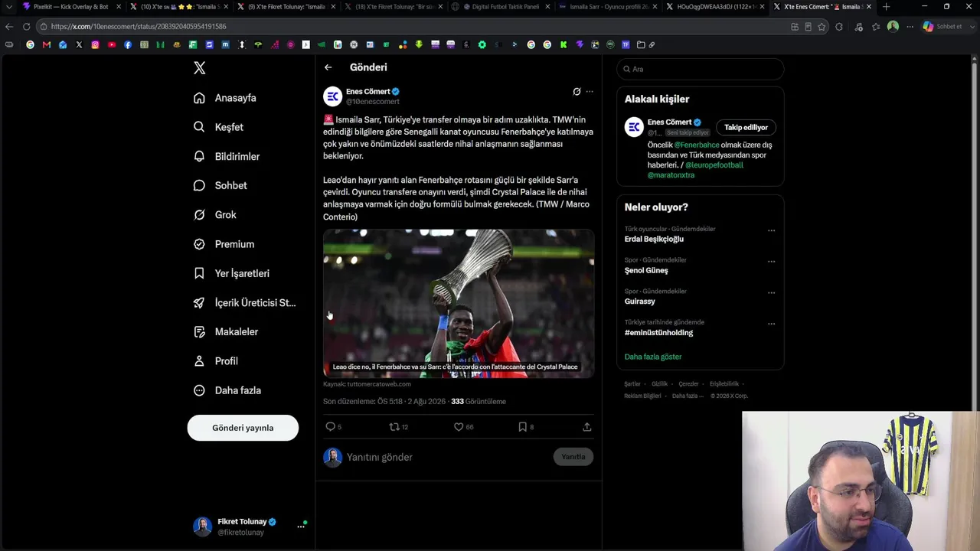Click the Gönderi yayınla button

243,428
